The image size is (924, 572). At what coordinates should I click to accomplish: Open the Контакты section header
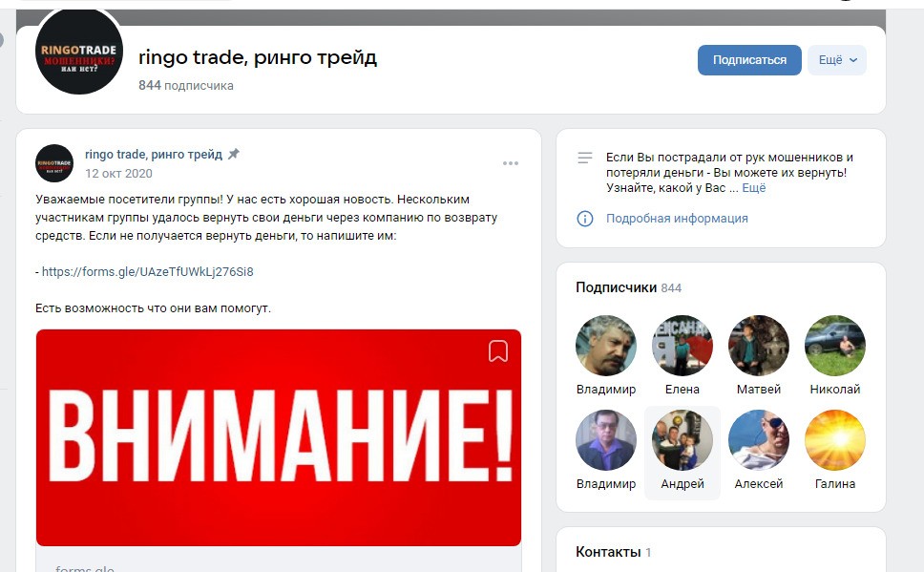click(614, 552)
